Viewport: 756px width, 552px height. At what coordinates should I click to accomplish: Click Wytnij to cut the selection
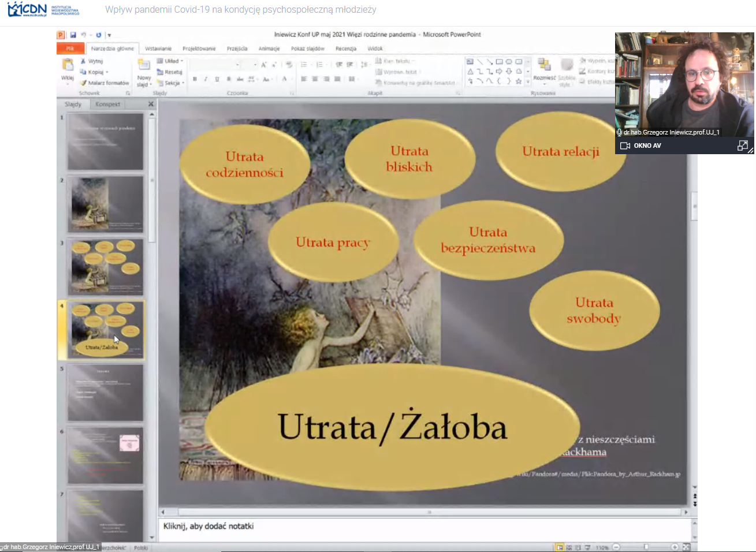[92, 61]
